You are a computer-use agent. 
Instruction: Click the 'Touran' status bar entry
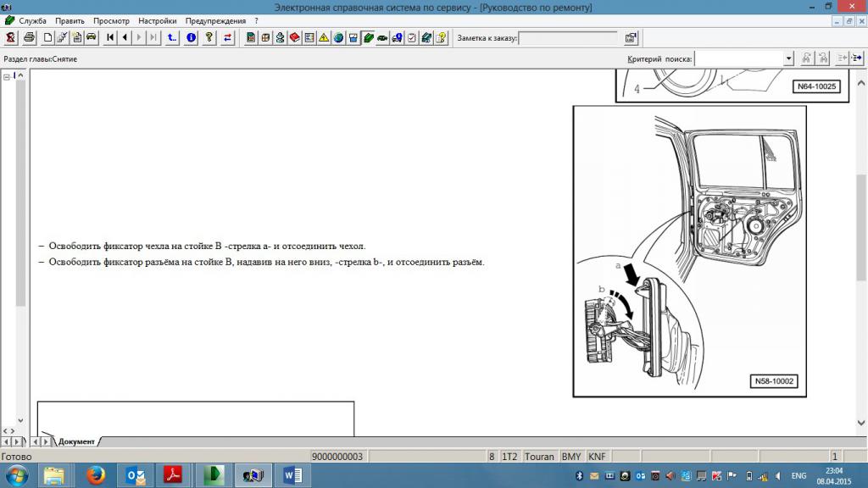[539, 457]
